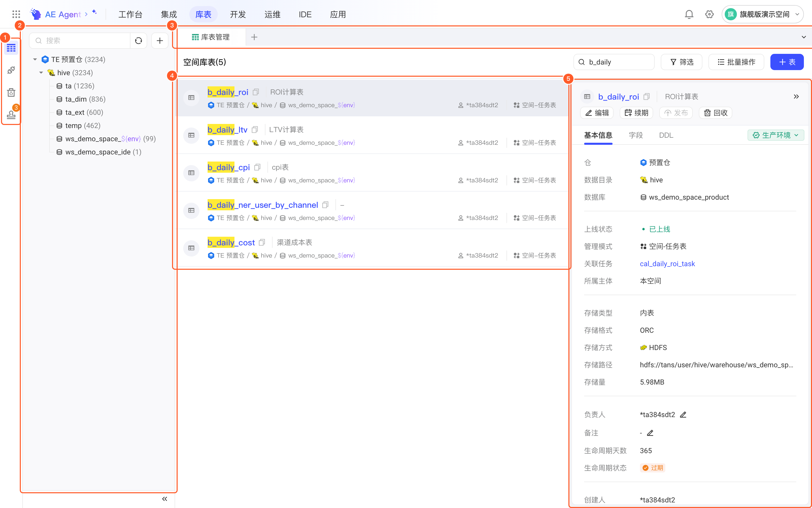812x508 pixels.
Task: Open the settings gear icon
Action: tap(709, 14)
